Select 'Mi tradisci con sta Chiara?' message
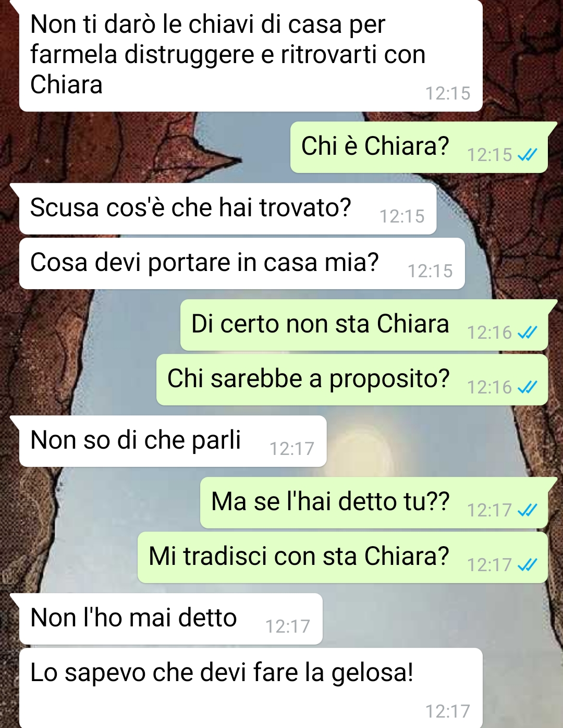Screen dimensions: 563x728 click(x=342, y=558)
